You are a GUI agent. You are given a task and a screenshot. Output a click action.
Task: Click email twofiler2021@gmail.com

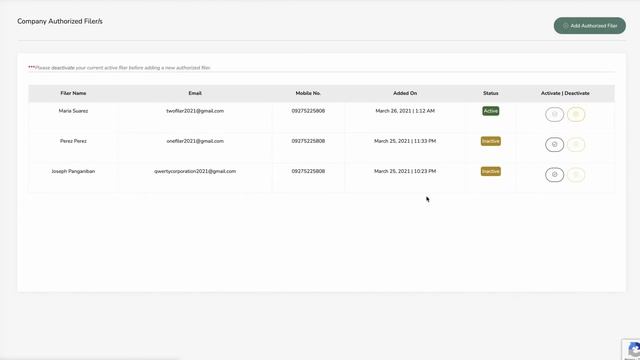point(195,111)
